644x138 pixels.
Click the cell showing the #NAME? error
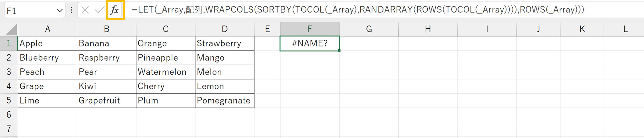(309, 43)
